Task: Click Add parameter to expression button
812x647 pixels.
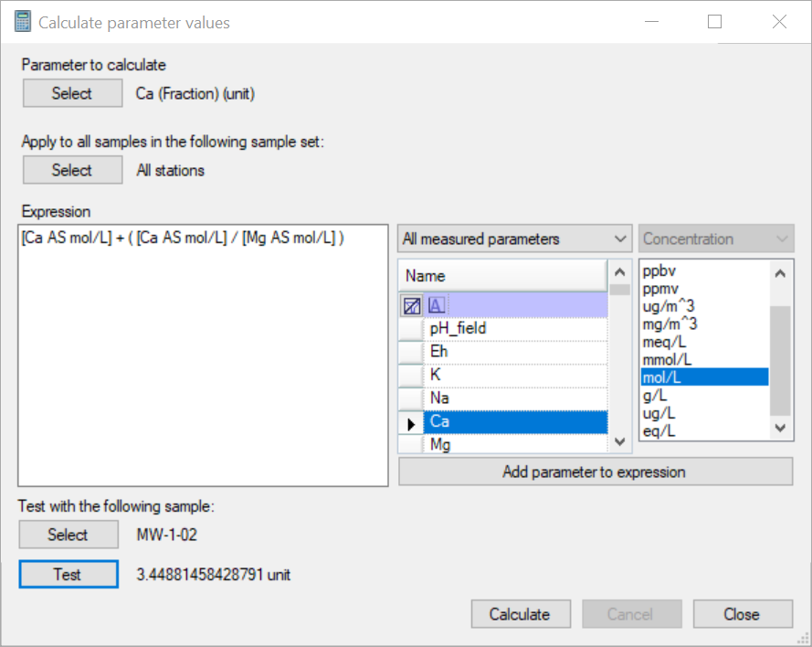Action: pyautogui.click(x=596, y=472)
